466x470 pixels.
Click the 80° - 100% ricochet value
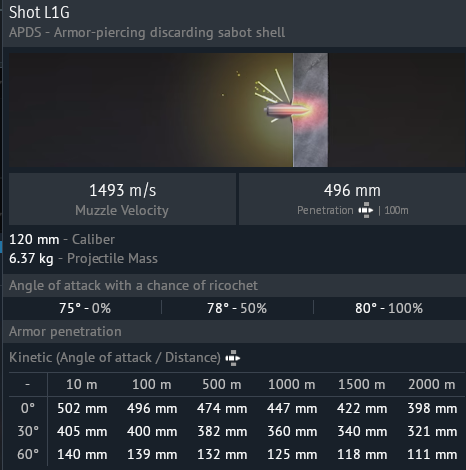[389, 308]
